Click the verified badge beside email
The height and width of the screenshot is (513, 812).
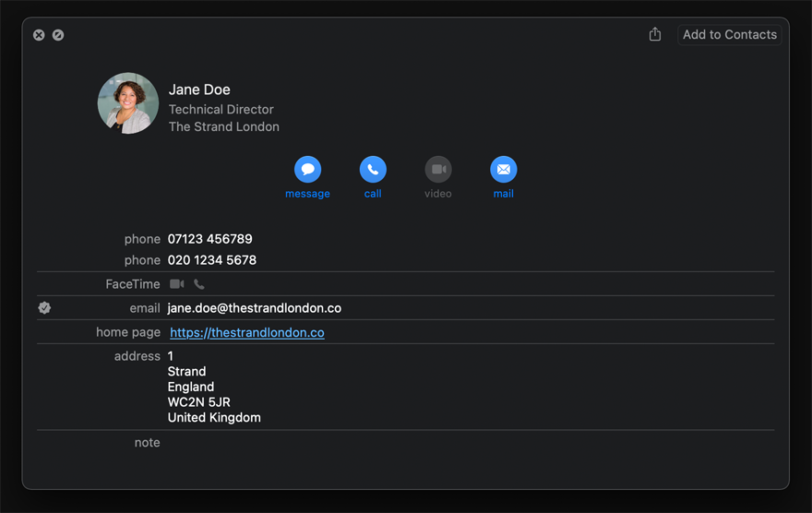(x=44, y=308)
